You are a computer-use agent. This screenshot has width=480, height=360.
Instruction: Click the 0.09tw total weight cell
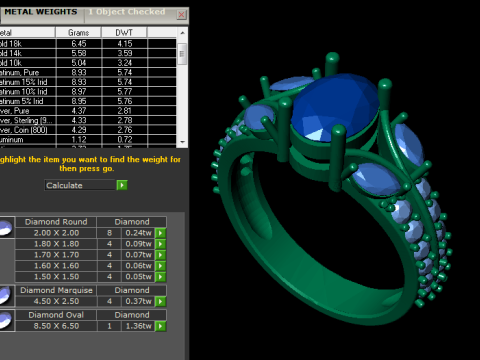(x=138, y=244)
